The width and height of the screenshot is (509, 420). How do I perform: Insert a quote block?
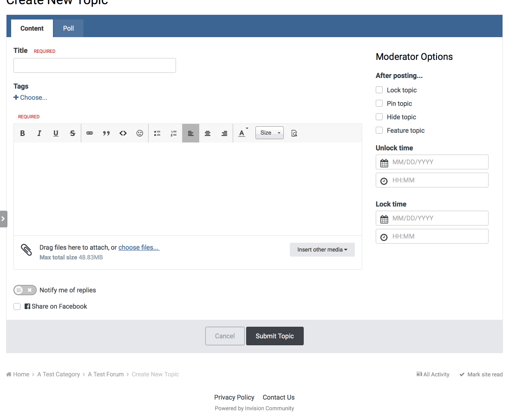point(106,133)
